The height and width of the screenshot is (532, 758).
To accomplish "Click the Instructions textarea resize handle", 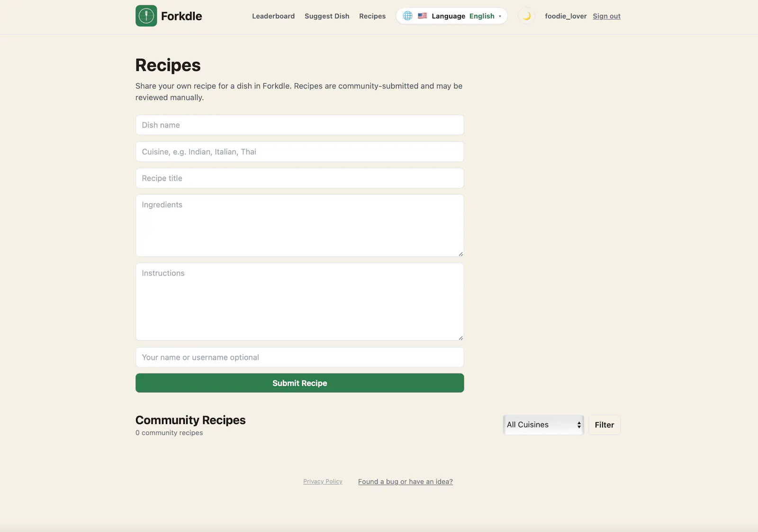I will 460,337.
